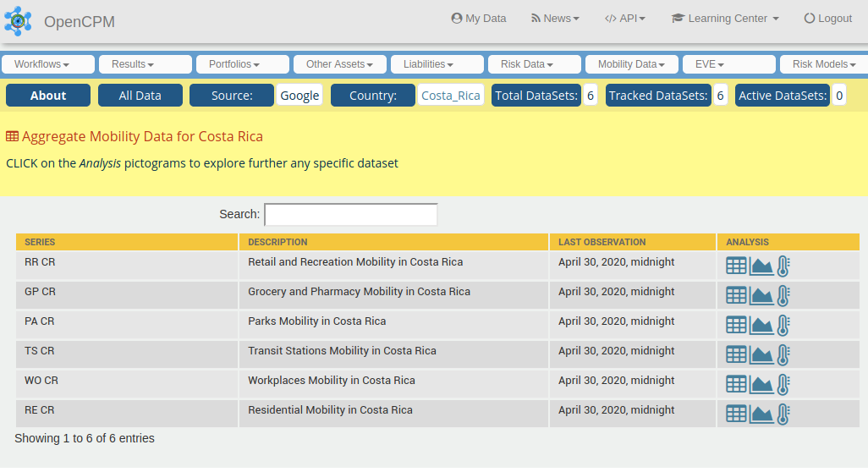
Task: Open table view for Retail and Recreation row
Action: [x=736, y=266]
